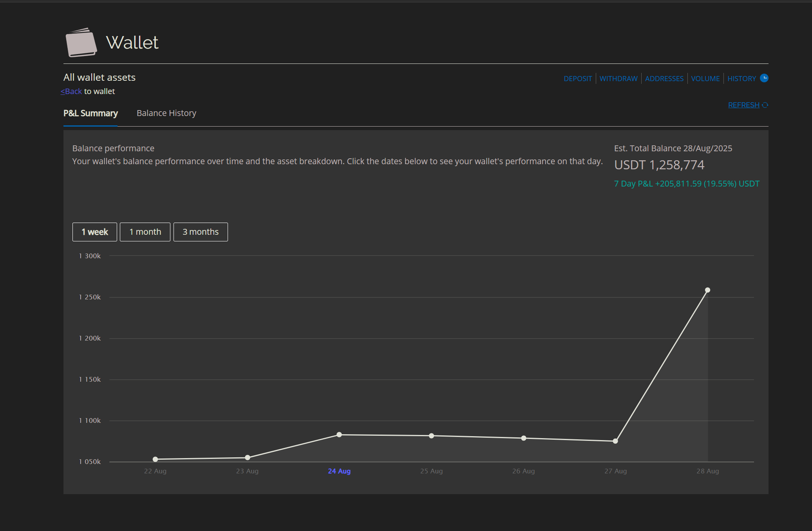Screen dimensions: 812x531
Task: Open the Deposit link
Action: click(577, 79)
